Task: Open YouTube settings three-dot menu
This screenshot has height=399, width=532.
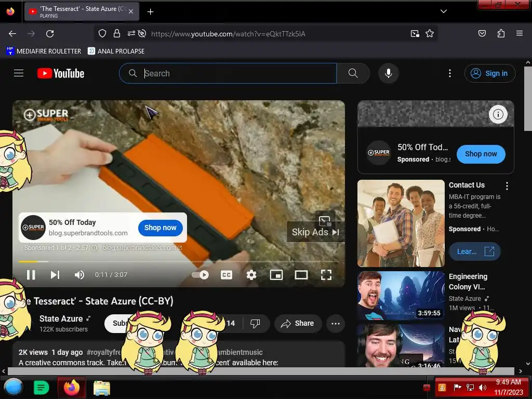Action: (450, 73)
